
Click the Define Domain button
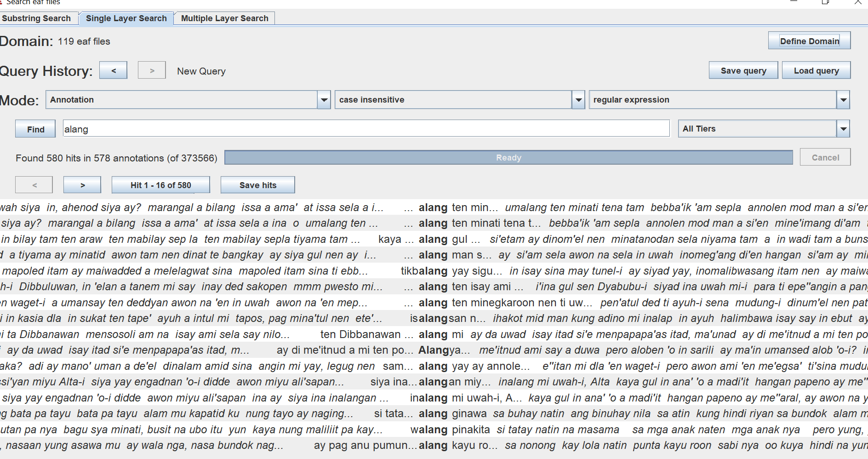(809, 41)
